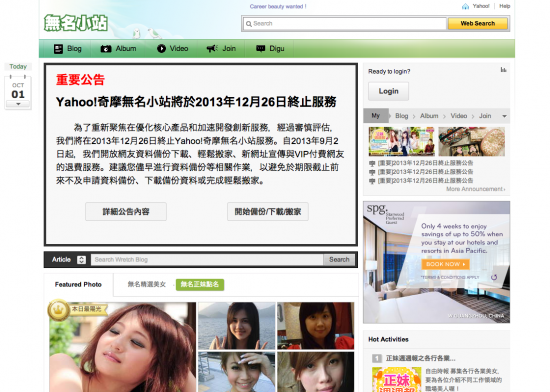Click the Web Search button

tap(478, 23)
